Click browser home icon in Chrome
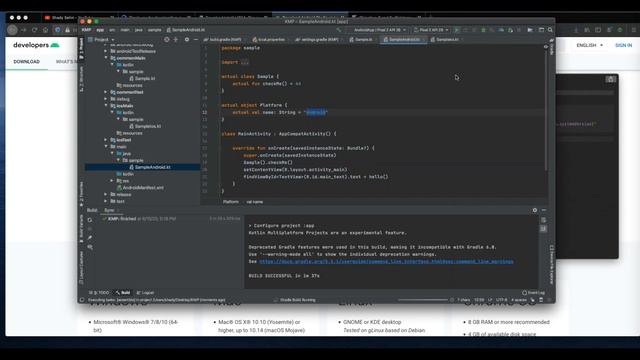The width and height of the screenshot is (640, 360). (x=45, y=30)
